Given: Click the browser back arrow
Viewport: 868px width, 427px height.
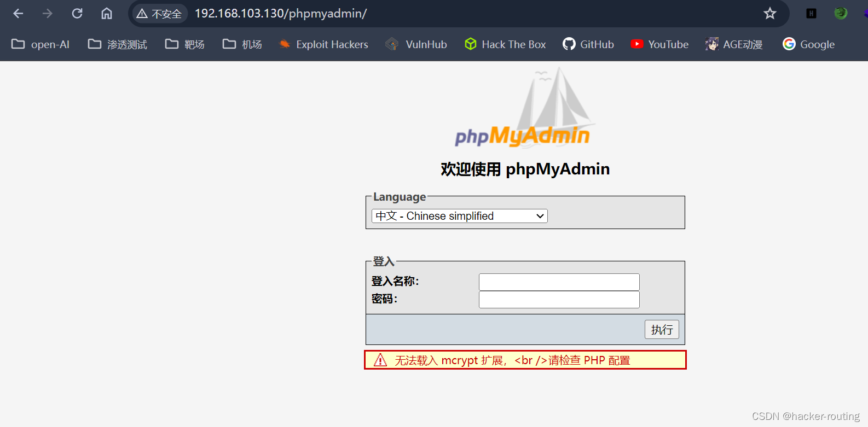Looking at the screenshot, I should tap(18, 13).
